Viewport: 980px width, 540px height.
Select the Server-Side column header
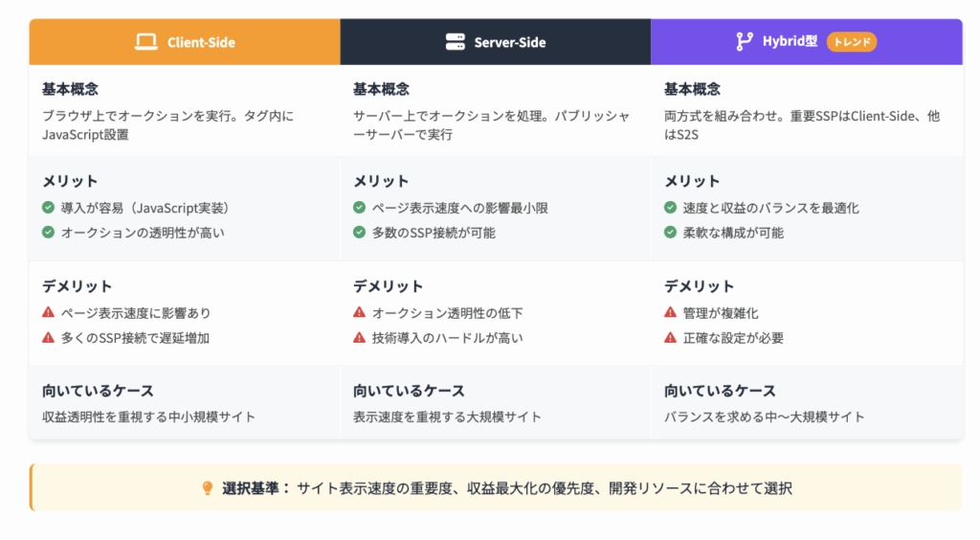(496, 42)
